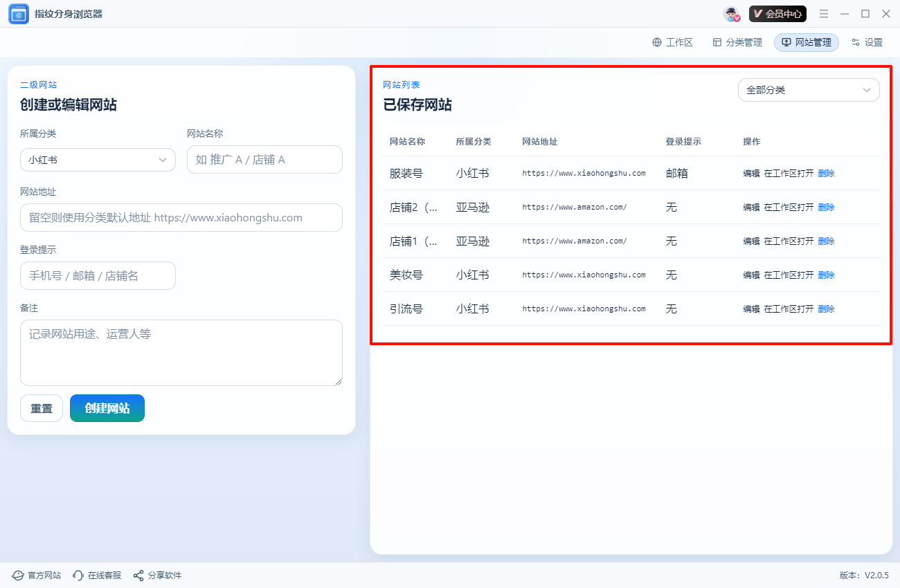Switch to the 分类管理 tab
The height and width of the screenshot is (588, 900).
point(737,42)
